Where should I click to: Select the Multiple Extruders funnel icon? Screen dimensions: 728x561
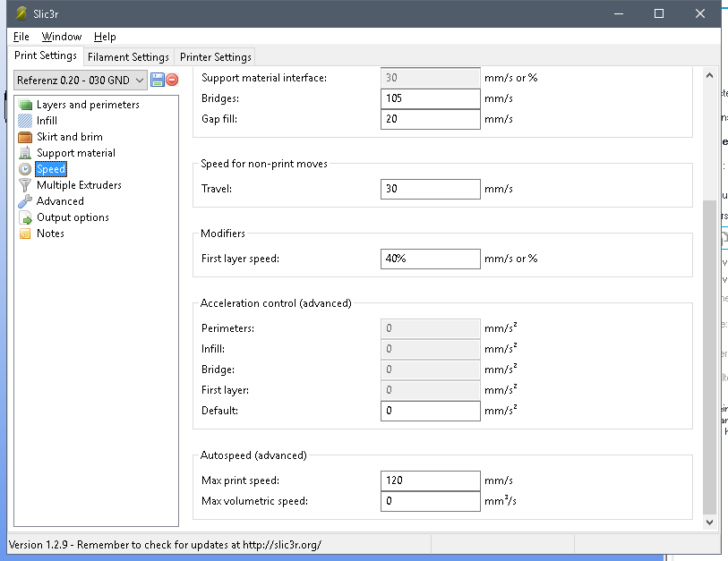click(x=25, y=185)
